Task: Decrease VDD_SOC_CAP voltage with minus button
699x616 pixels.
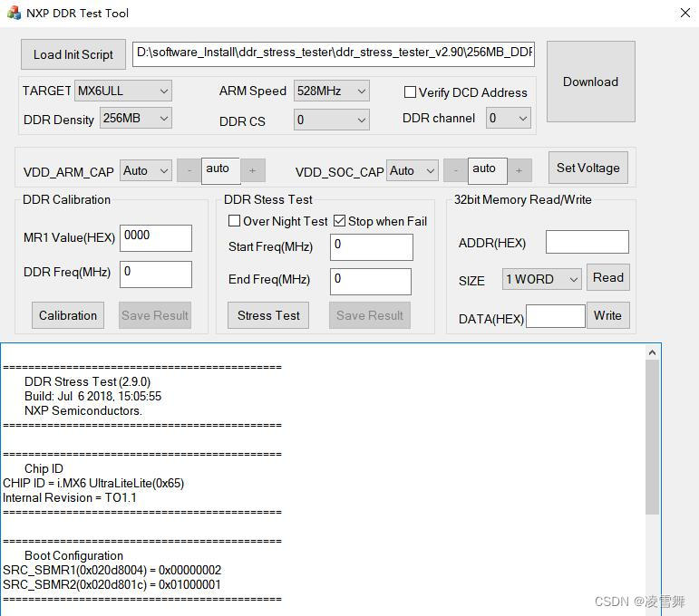Action: click(x=456, y=170)
